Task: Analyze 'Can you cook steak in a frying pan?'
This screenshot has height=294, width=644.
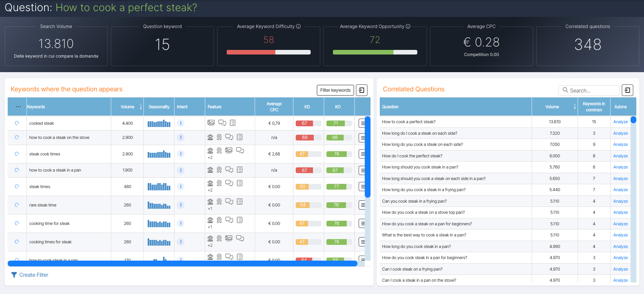Action: pyautogui.click(x=620, y=201)
